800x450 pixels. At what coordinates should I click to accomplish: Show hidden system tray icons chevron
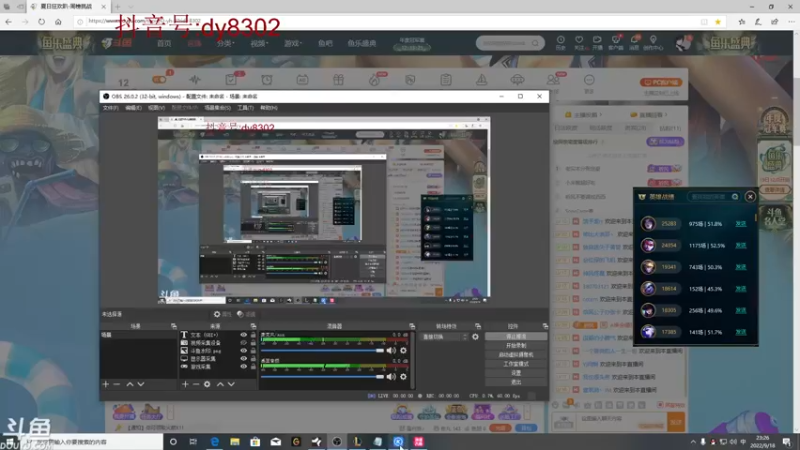point(693,442)
